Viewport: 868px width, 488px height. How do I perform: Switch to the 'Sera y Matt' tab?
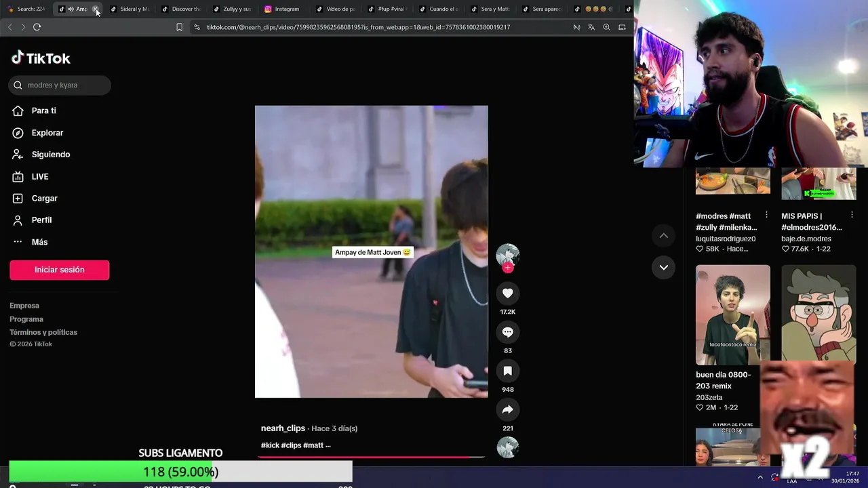490,9
